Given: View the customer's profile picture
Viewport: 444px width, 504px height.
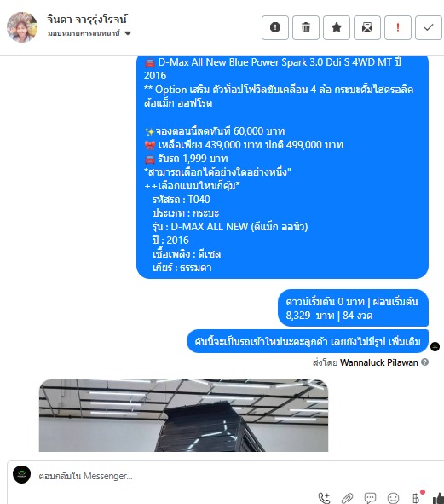Looking at the screenshot, I should click(x=22, y=27).
